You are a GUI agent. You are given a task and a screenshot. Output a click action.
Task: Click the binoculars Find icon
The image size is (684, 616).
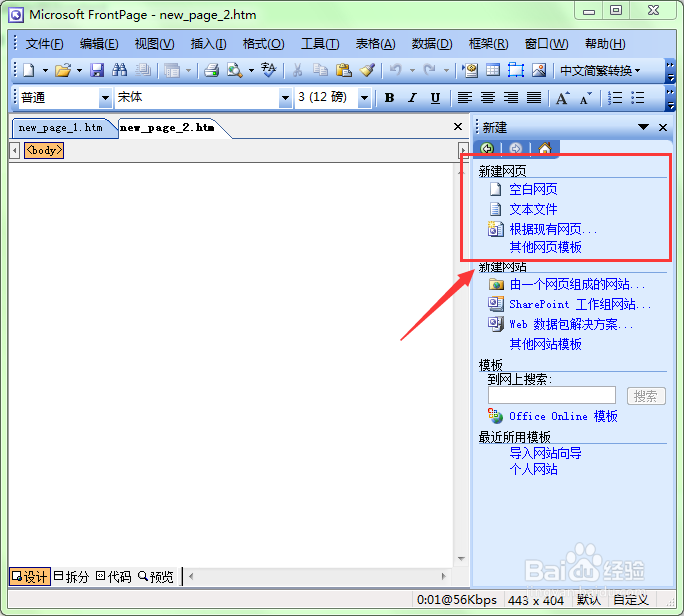(120, 70)
